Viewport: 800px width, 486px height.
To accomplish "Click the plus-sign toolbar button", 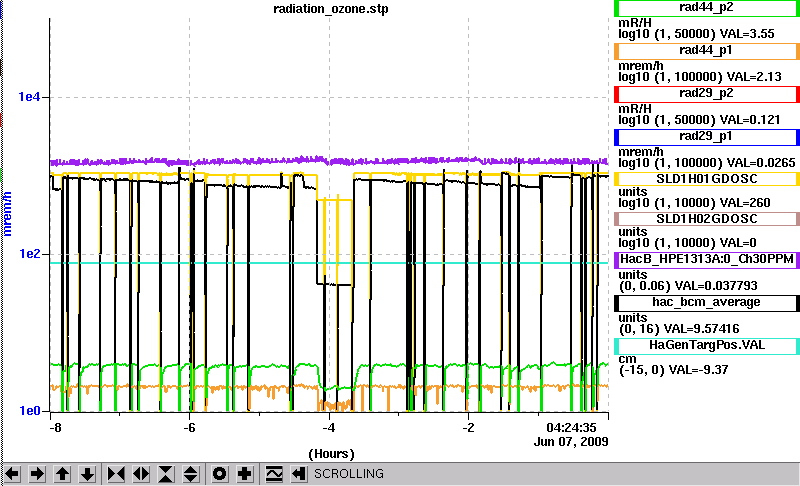I will (245, 474).
